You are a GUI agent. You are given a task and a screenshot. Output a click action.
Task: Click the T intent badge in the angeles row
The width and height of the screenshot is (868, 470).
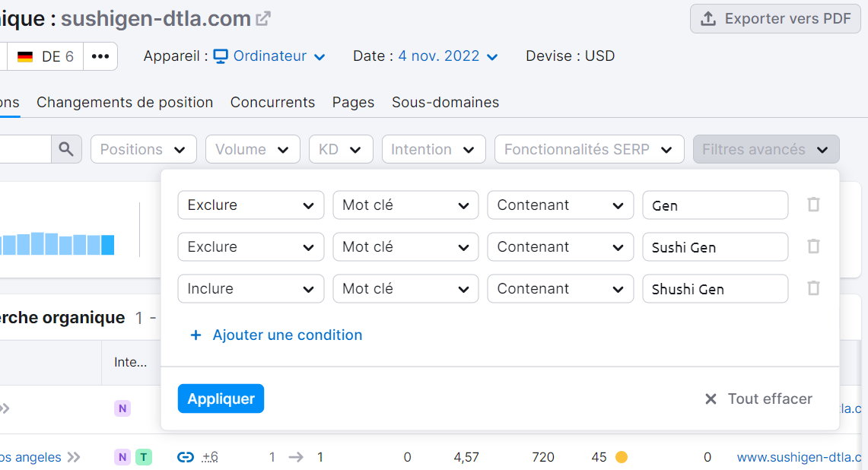(x=143, y=457)
